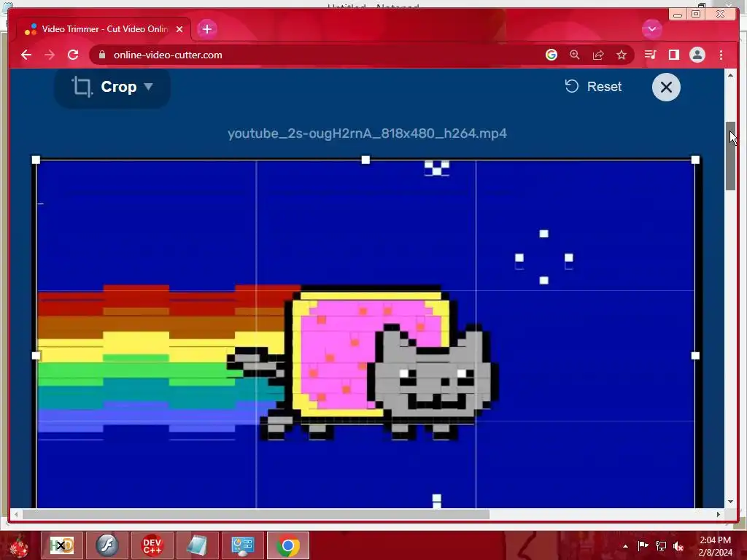Image resolution: width=747 pixels, height=560 pixels.
Task: Show hidden system tray icons
Action: [x=625, y=546]
